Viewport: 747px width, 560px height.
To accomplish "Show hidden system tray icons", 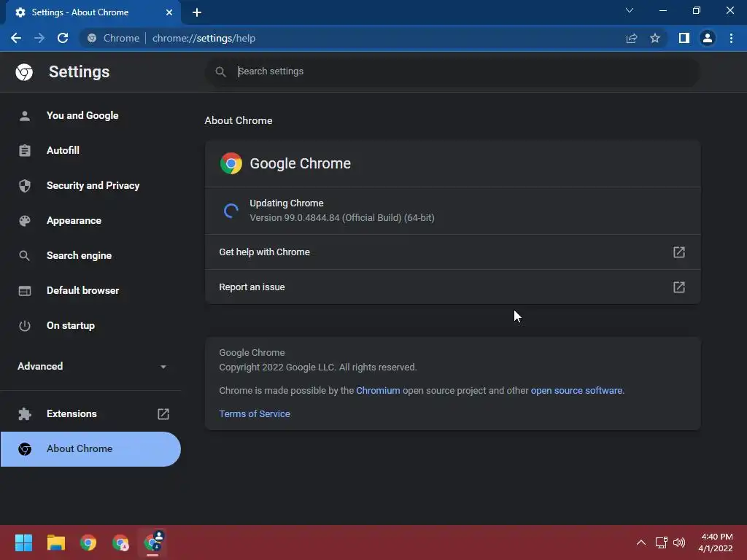I will pyautogui.click(x=640, y=542).
